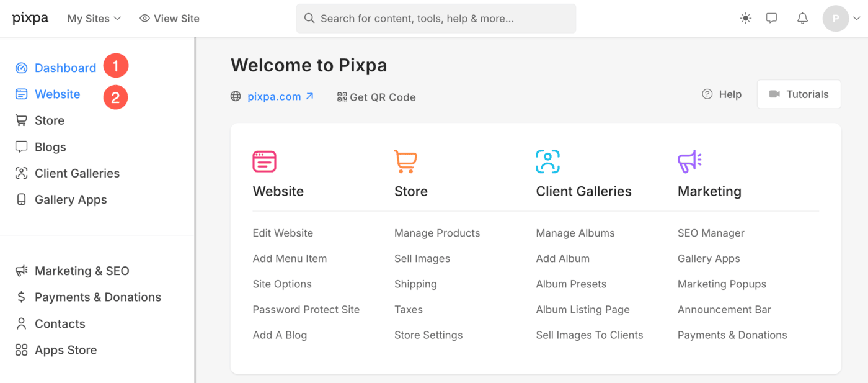Click the QR code icon
The image size is (868, 383).
tap(342, 97)
